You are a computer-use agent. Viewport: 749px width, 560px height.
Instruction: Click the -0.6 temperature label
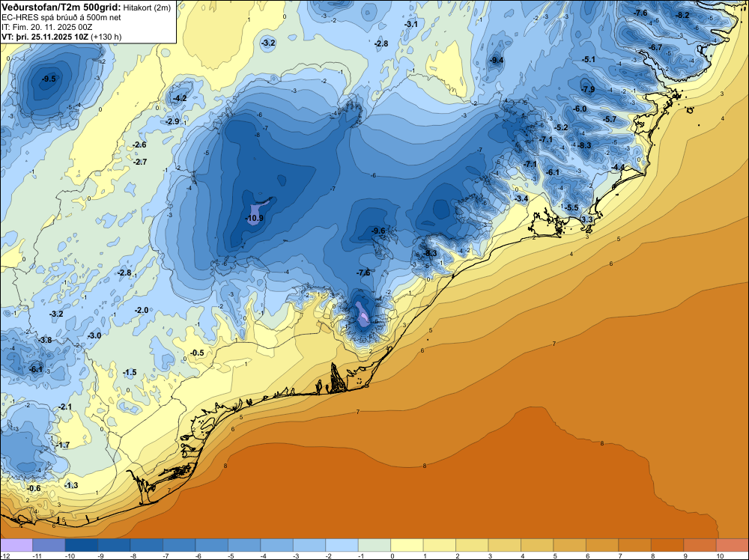point(34,488)
